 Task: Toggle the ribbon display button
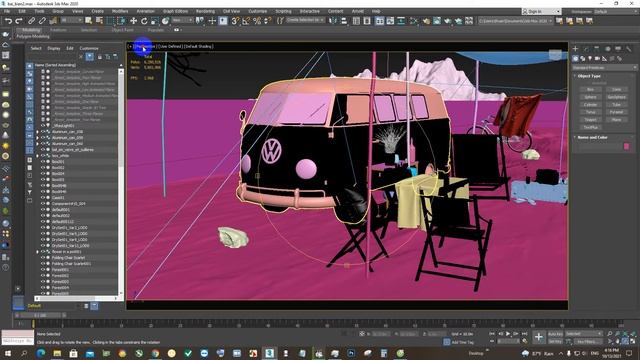(380, 21)
